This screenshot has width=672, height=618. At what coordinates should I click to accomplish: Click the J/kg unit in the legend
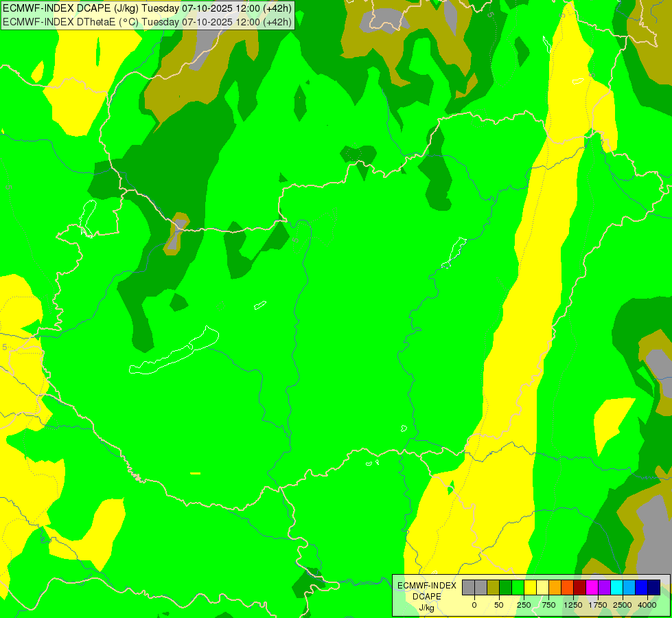point(426,608)
